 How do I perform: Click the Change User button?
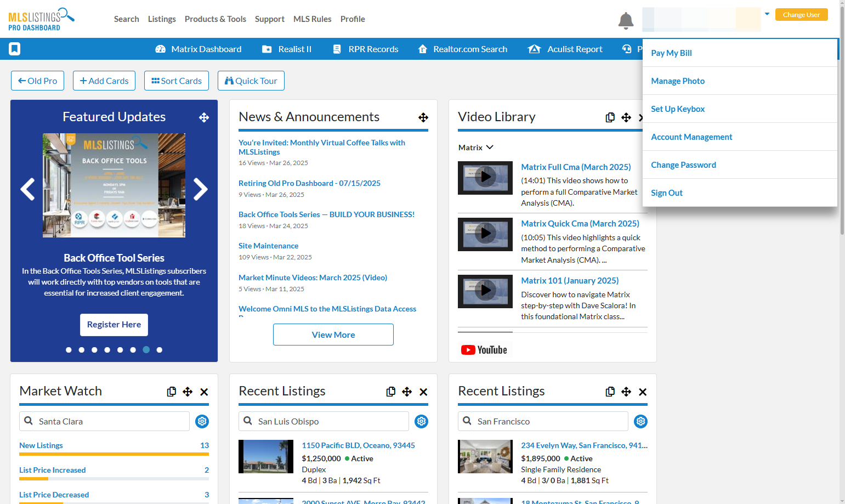point(801,15)
